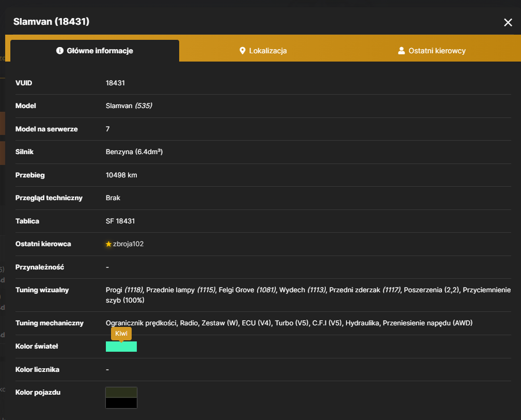Click the gold star next to zbroja102
Screen dimensions: 521x420
point(109,244)
